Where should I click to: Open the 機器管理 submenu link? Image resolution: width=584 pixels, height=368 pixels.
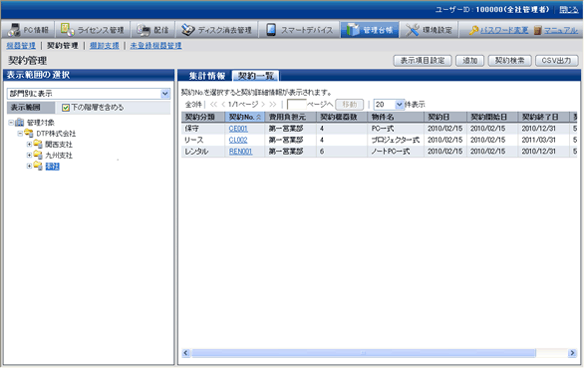coord(21,45)
